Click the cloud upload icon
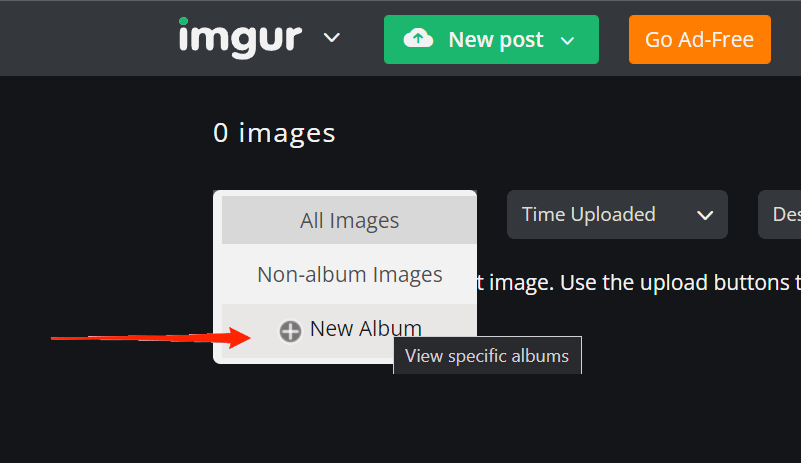 tap(419, 39)
